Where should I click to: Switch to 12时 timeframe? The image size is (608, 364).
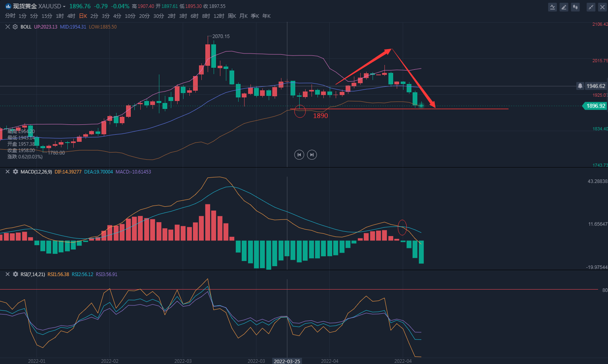tap(219, 16)
